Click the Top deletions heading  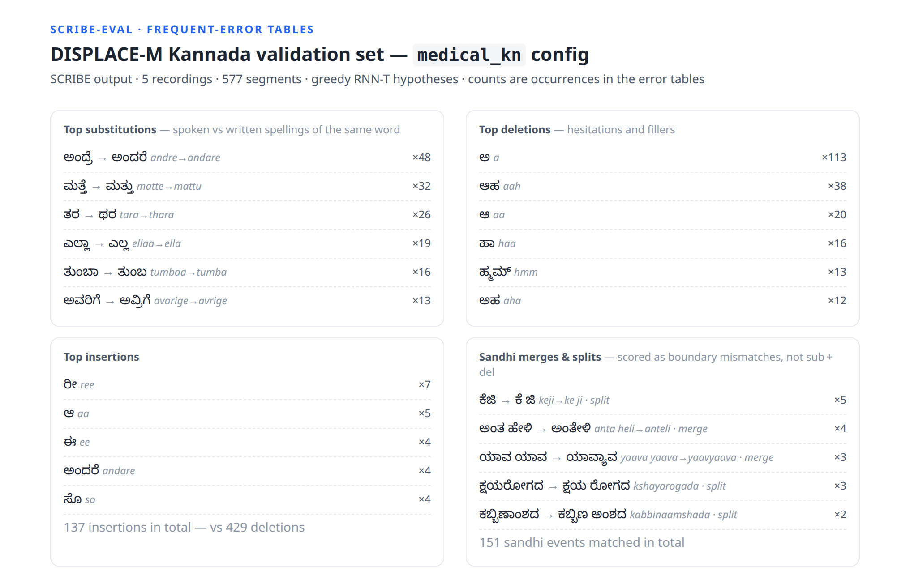pos(515,130)
